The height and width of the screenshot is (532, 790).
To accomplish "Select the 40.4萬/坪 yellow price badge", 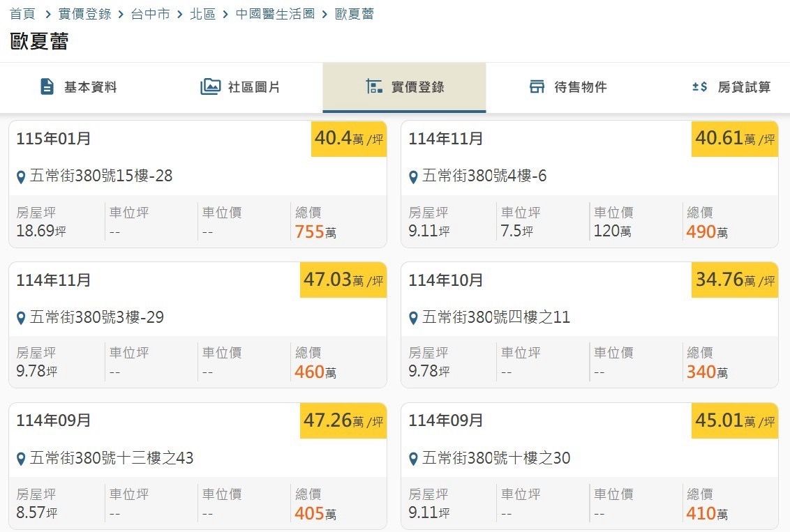I will [x=349, y=139].
